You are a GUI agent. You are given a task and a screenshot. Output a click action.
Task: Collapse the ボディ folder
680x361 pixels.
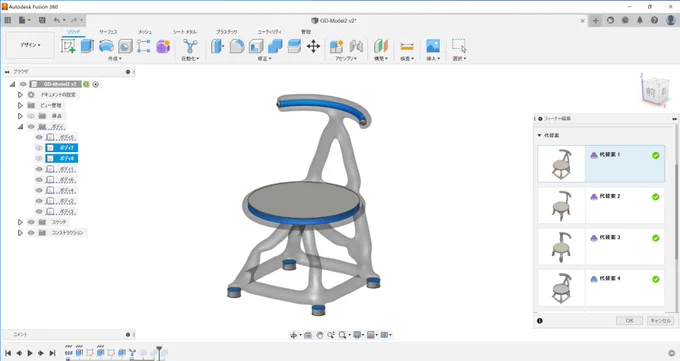point(20,127)
